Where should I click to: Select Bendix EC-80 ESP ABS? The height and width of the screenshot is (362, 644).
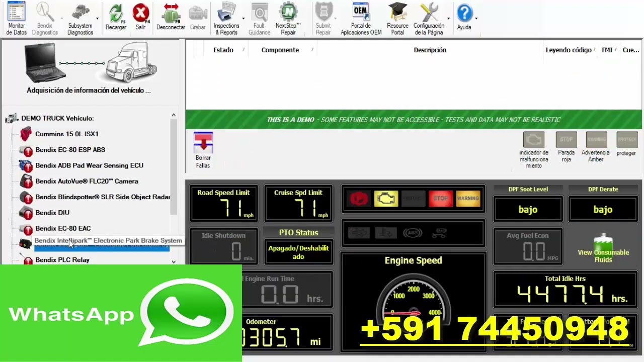70,150
